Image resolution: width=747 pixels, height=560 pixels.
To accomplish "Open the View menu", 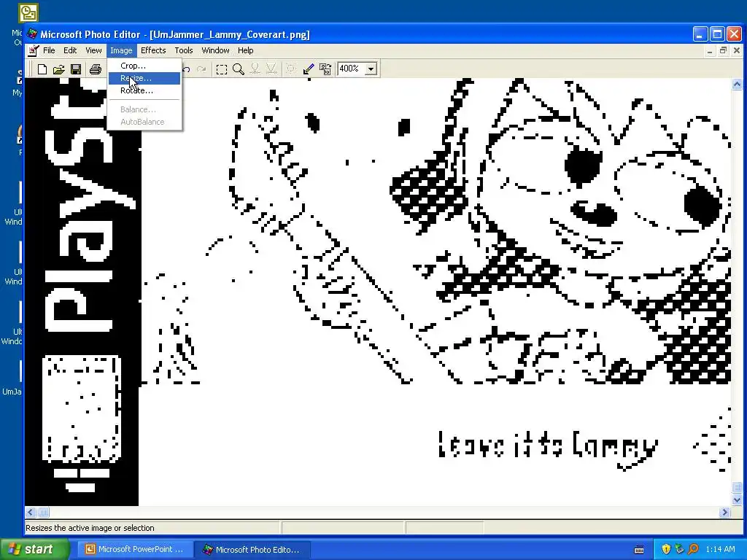I will tap(93, 50).
